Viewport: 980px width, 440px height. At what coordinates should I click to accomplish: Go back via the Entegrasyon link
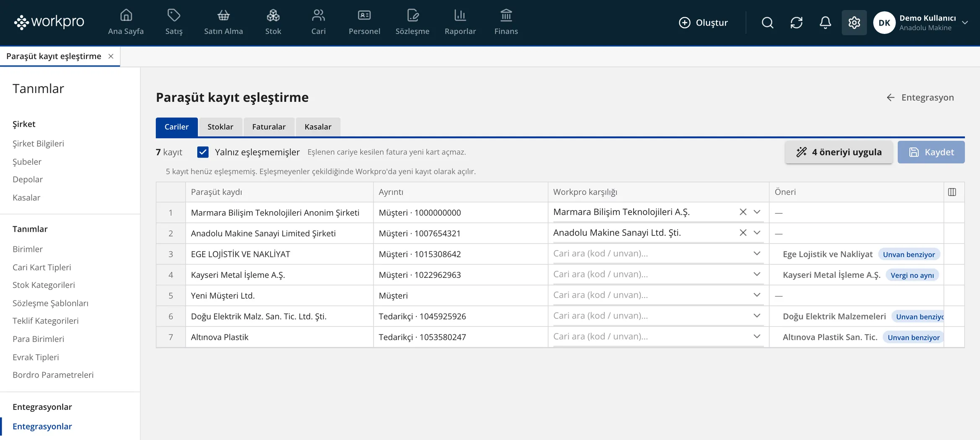[920, 98]
